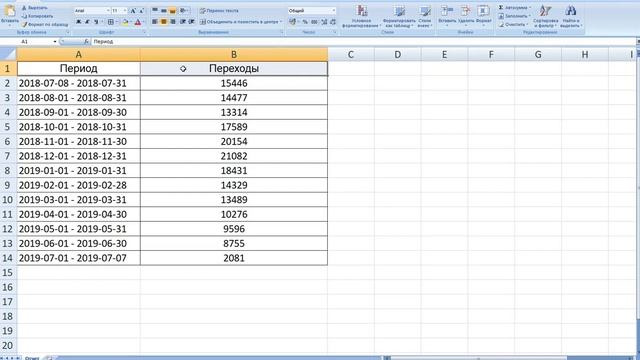Select column A header
The height and width of the screenshot is (360, 640).
point(78,54)
